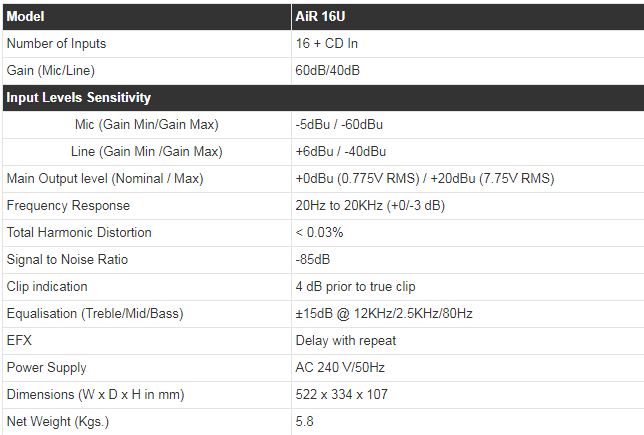The height and width of the screenshot is (435, 644).
Task: Click the "AC 240 V/50Hz" power supply value
Action: [340, 368]
